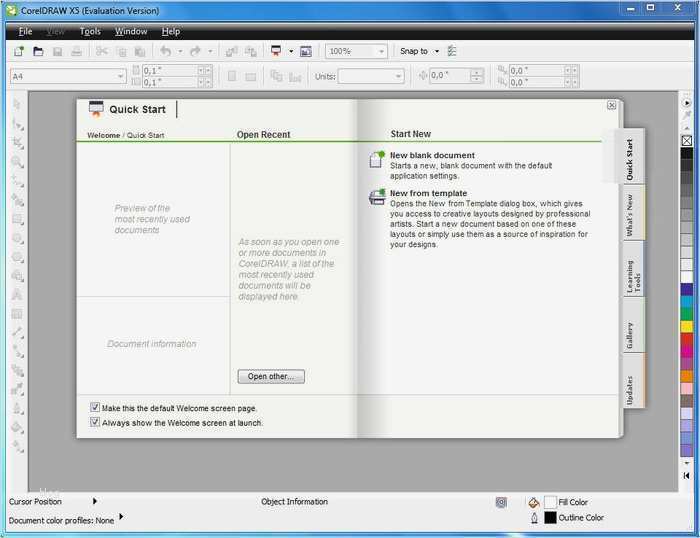Click the Welcome breadcrumb link
The height and width of the screenshot is (538, 700).
pyautogui.click(x=104, y=135)
